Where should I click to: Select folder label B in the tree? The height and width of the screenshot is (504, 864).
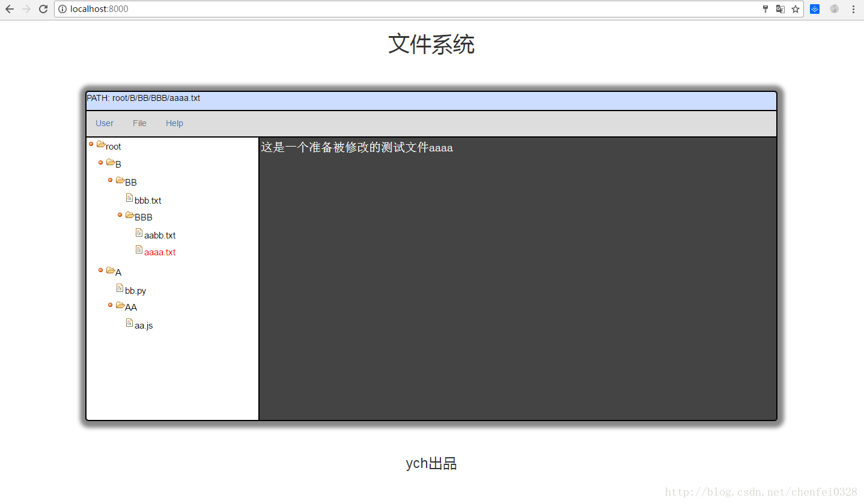(x=118, y=165)
